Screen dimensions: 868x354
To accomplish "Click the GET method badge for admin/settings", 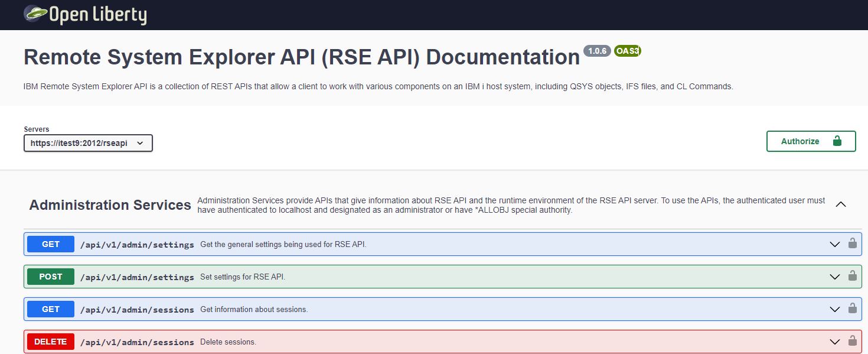I will [x=51, y=244].
